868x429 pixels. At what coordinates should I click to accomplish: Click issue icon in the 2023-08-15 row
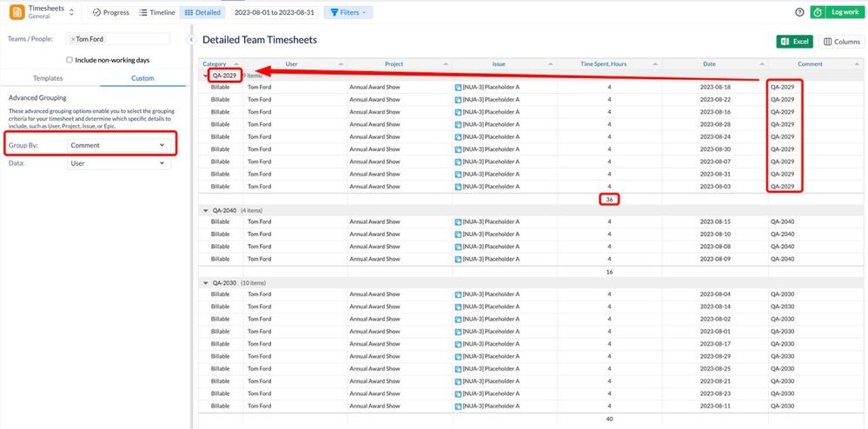[x=458, y=222]
